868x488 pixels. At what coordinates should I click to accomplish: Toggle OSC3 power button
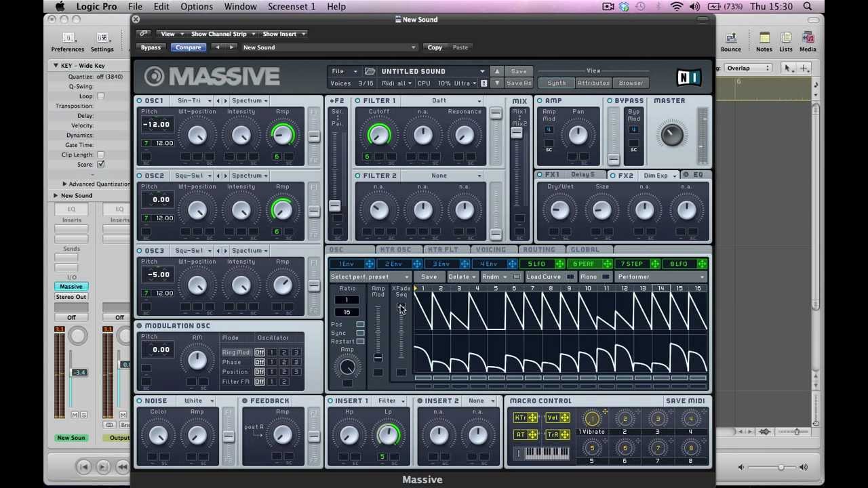(x=140, y=251)
